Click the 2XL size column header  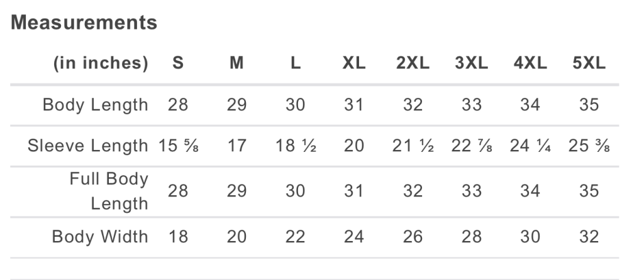[x=413, y=63]
